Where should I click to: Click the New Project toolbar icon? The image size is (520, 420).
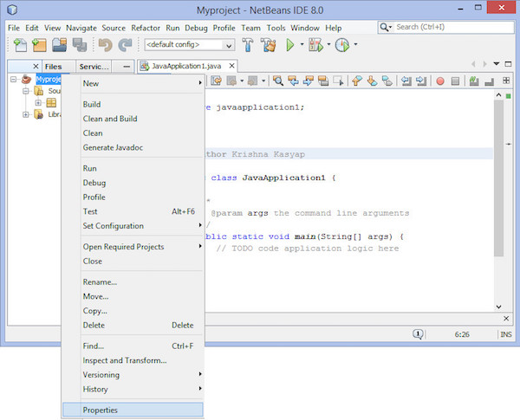38,45
